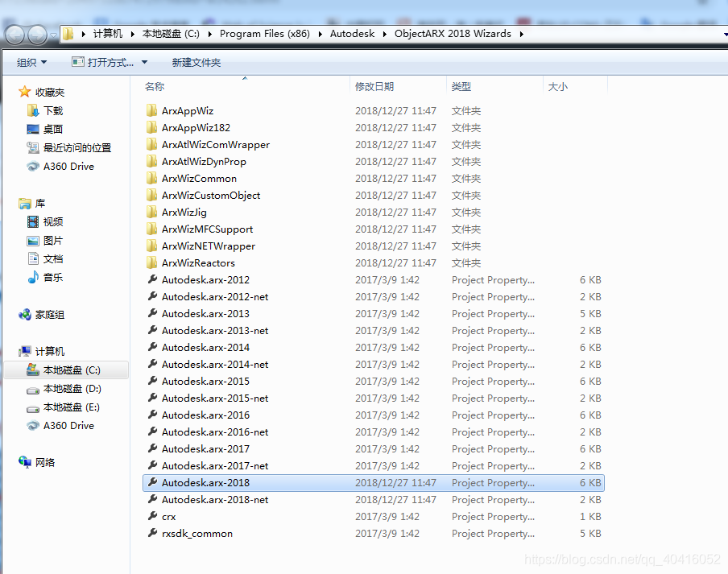
Task: Select 本地磁盘 (C:) in address breadcrumb
Action: pyautogui.click(x=171, y=34)
